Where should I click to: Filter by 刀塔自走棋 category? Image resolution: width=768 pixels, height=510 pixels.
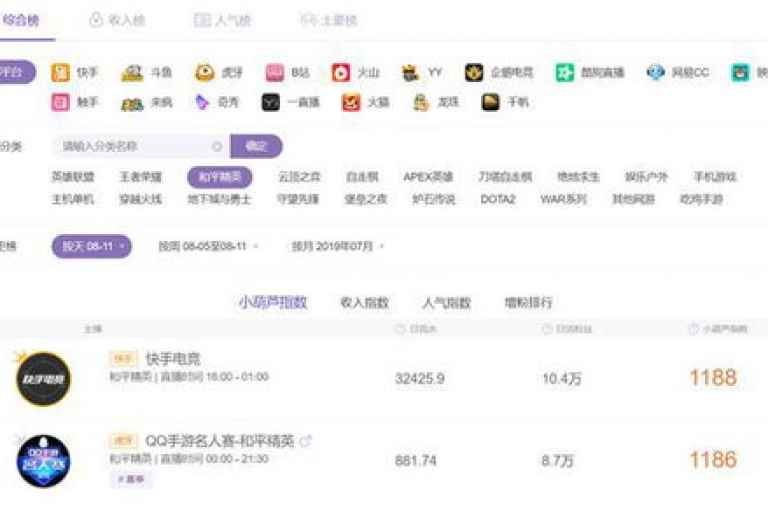pyautogui.click(x=505, y=177)
